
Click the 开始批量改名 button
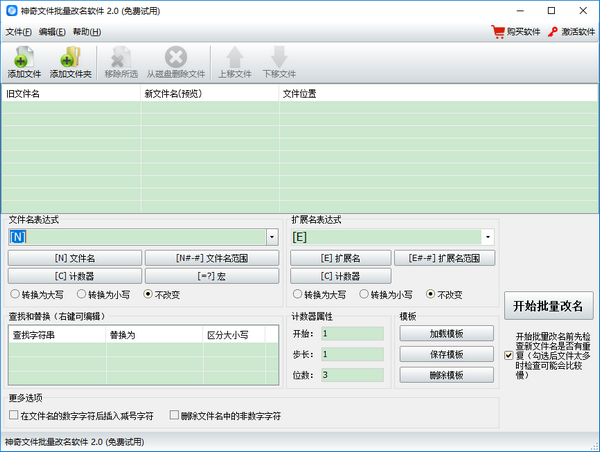click(x=547, y=306)
